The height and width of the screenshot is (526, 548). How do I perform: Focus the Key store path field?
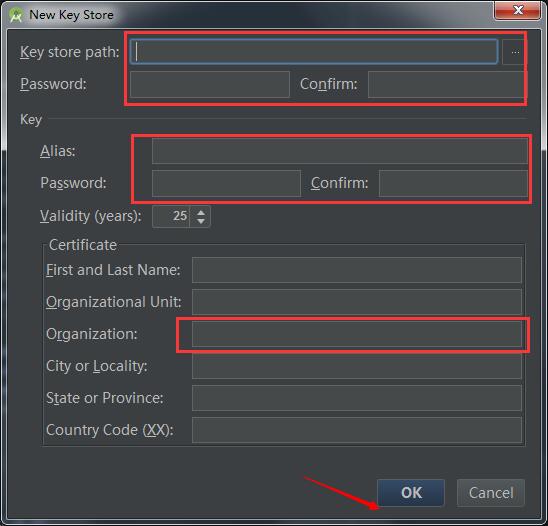pos(314,52)
